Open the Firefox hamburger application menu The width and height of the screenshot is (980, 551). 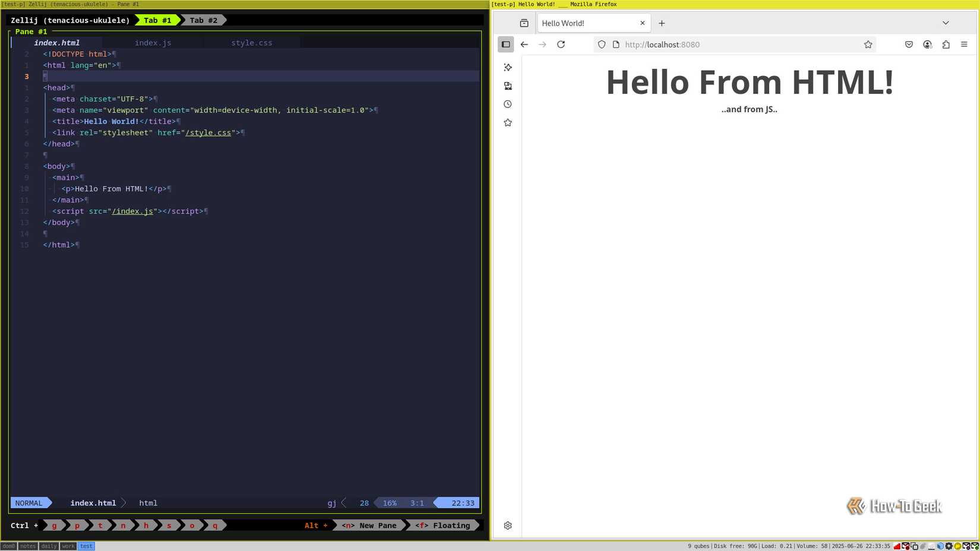pos(964,44)
